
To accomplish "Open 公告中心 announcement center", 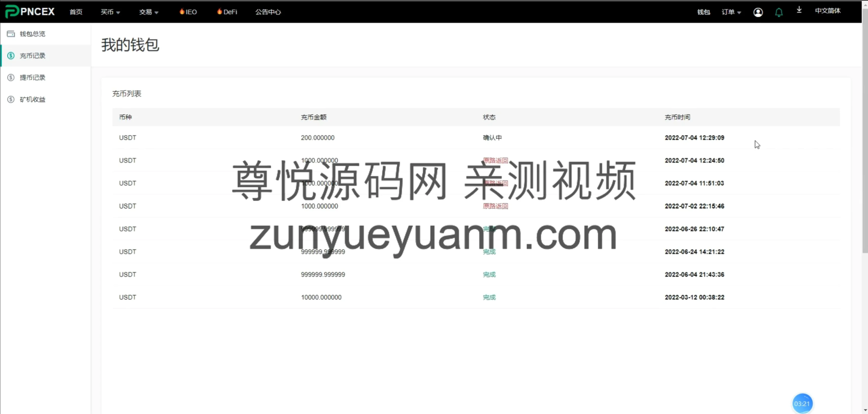I will (x=268, y=12).
